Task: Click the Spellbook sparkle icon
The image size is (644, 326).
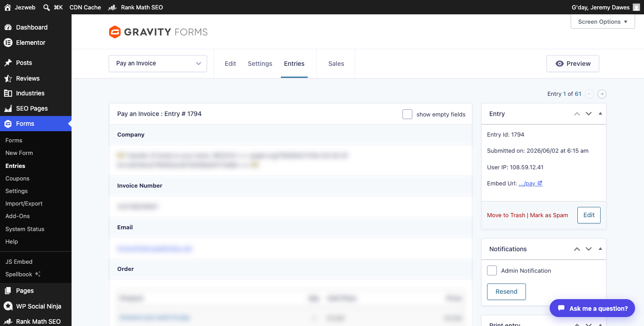Action: click(38, 274)
